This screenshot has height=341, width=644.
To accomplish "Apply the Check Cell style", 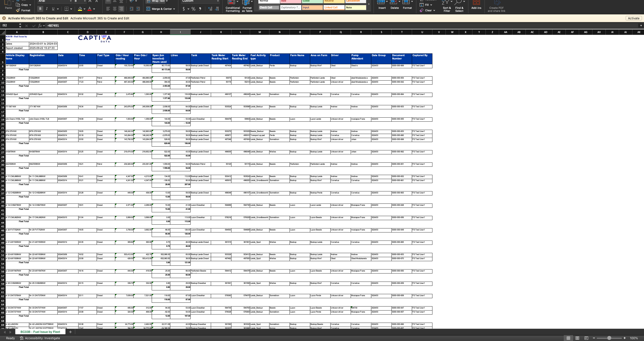I will click(269, 8).
